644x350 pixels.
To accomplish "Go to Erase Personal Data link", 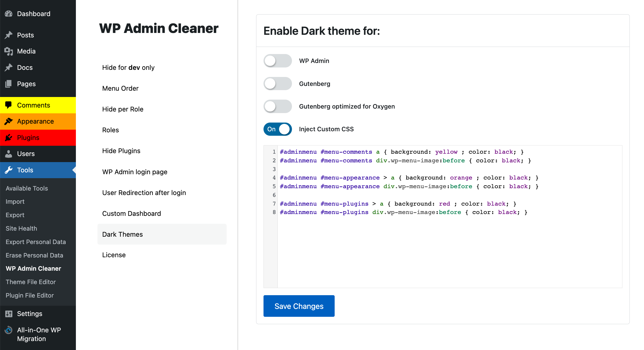I will coord(35,255).
